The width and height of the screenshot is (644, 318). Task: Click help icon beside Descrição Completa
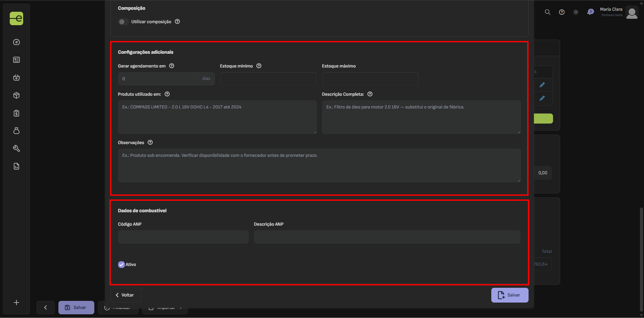point(370,94)
